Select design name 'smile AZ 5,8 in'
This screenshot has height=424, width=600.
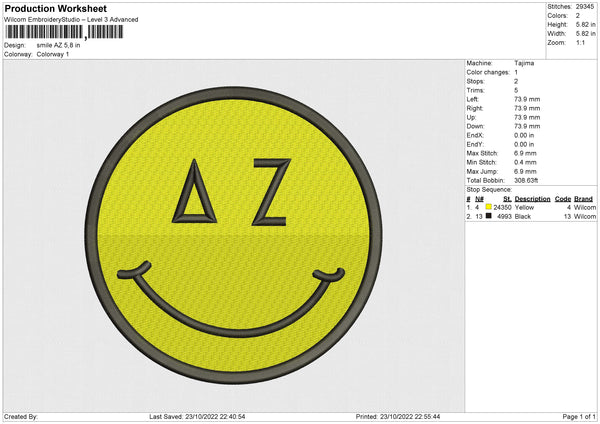[59, 45]
